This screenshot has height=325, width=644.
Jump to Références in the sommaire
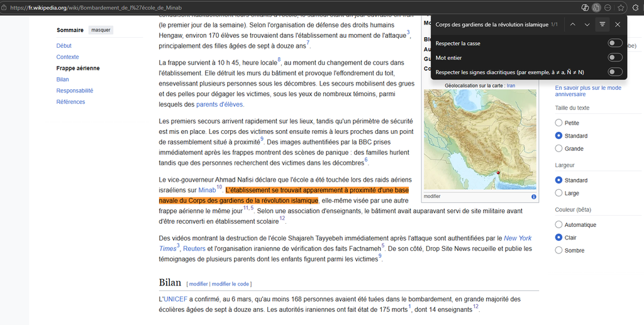(70, 102)
